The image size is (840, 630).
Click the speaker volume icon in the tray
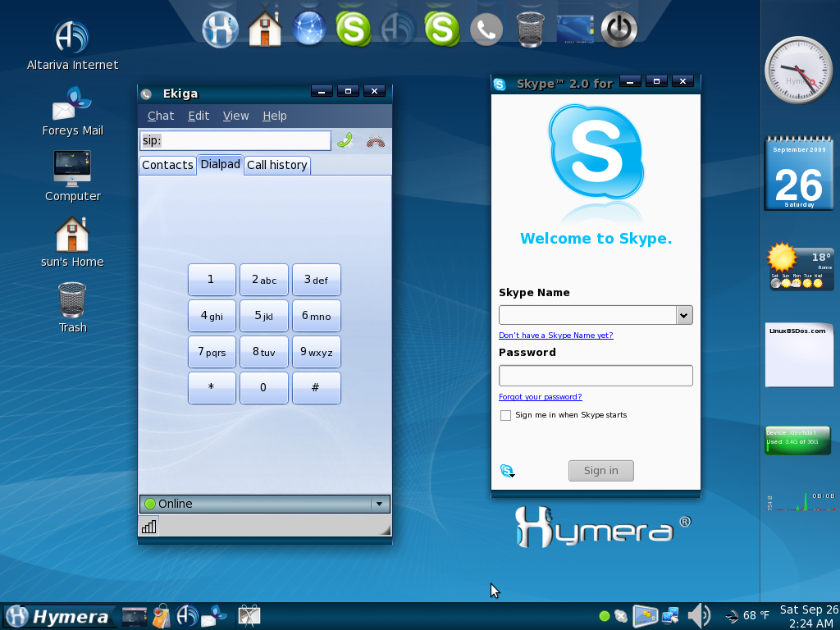click(699, 616)
